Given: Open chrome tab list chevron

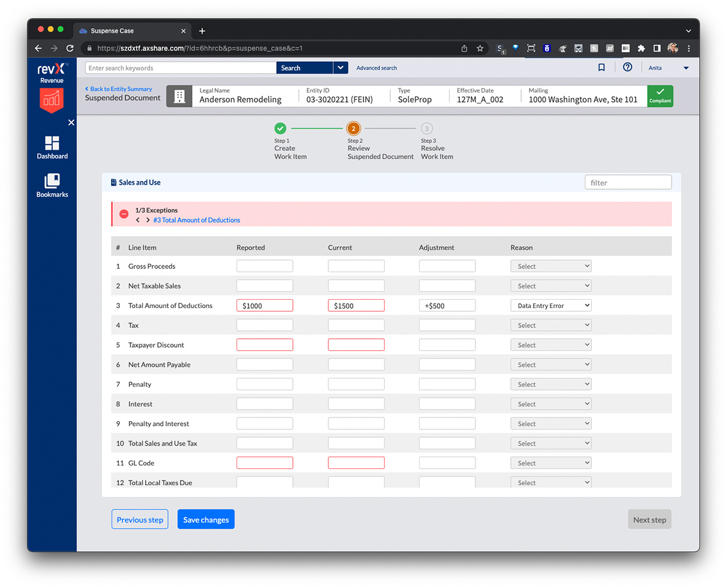Looking at the screenshot, I should click(x=688, y=31).
